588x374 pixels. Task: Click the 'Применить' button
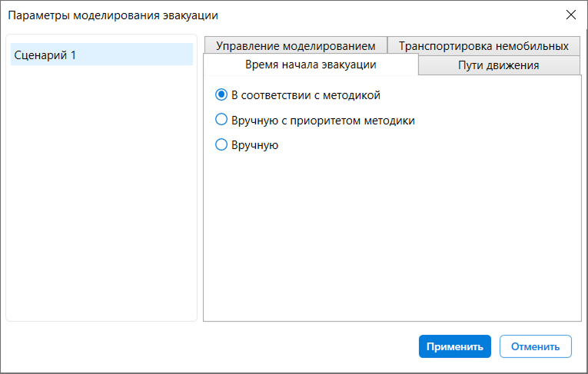pyautogui.click(x=454, y=346)
